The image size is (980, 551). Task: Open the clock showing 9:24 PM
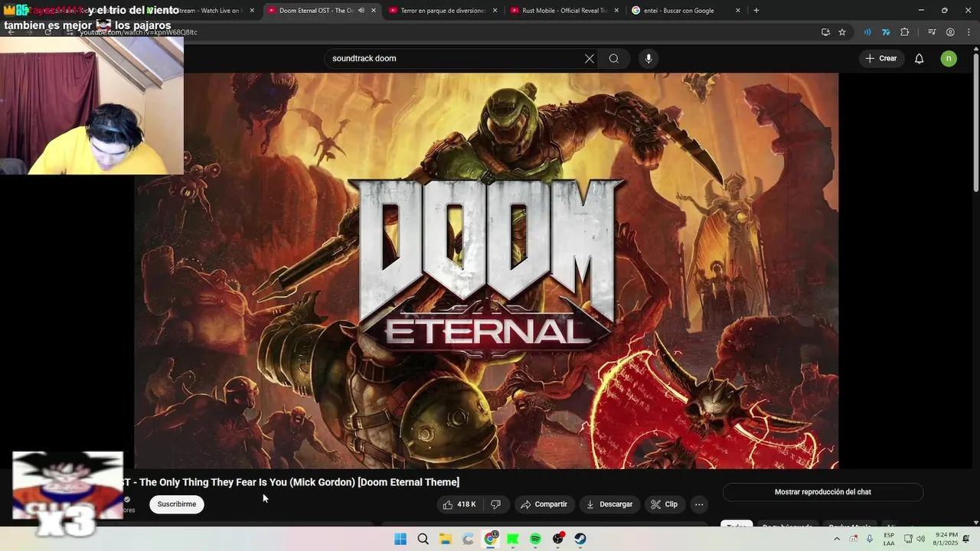point(946,539)
